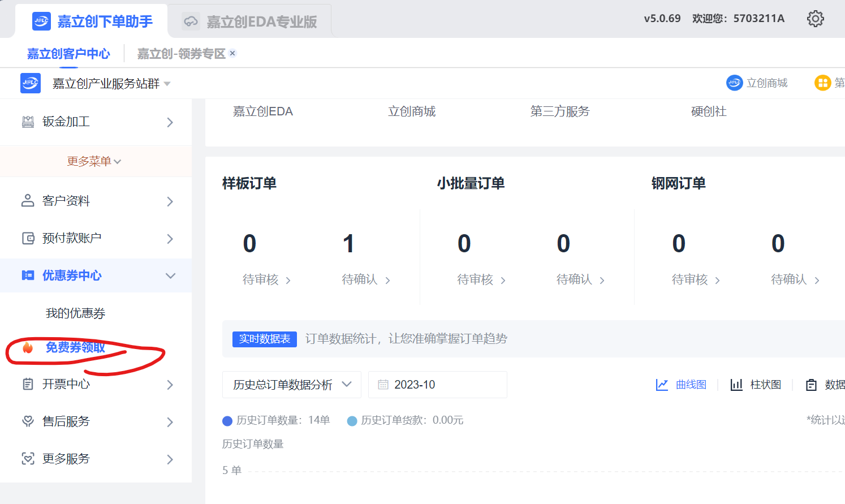This screenshot has width=845, height=504.
Task: Open the 历史总订单数据分析 dropdown
Action: point(292,385)
